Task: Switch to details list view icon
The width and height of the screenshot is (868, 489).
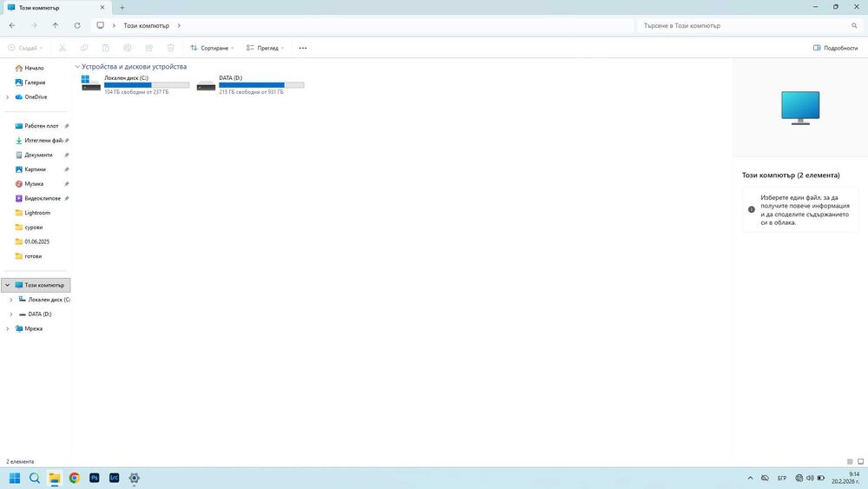Action: click(850, 461)
